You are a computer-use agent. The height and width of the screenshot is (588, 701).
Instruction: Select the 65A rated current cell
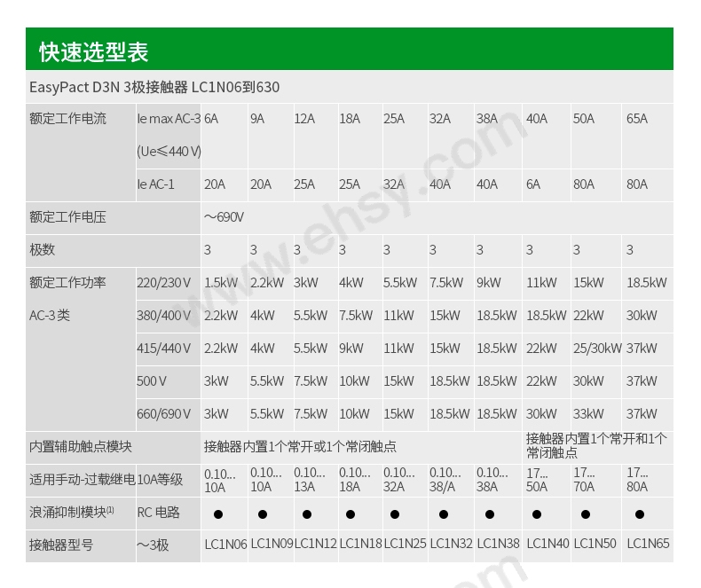(637, 119)
